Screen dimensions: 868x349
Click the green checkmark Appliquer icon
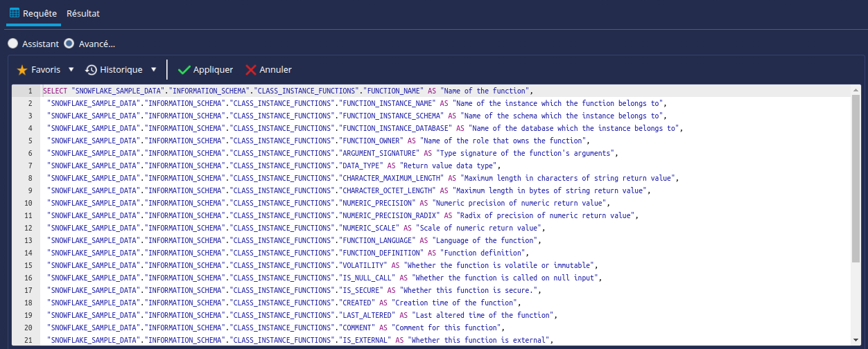[184, 70]
